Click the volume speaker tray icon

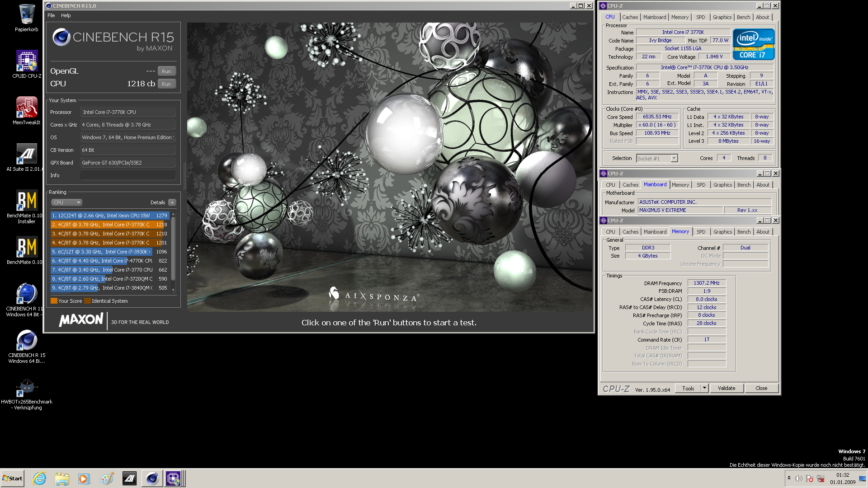(799, 479)
